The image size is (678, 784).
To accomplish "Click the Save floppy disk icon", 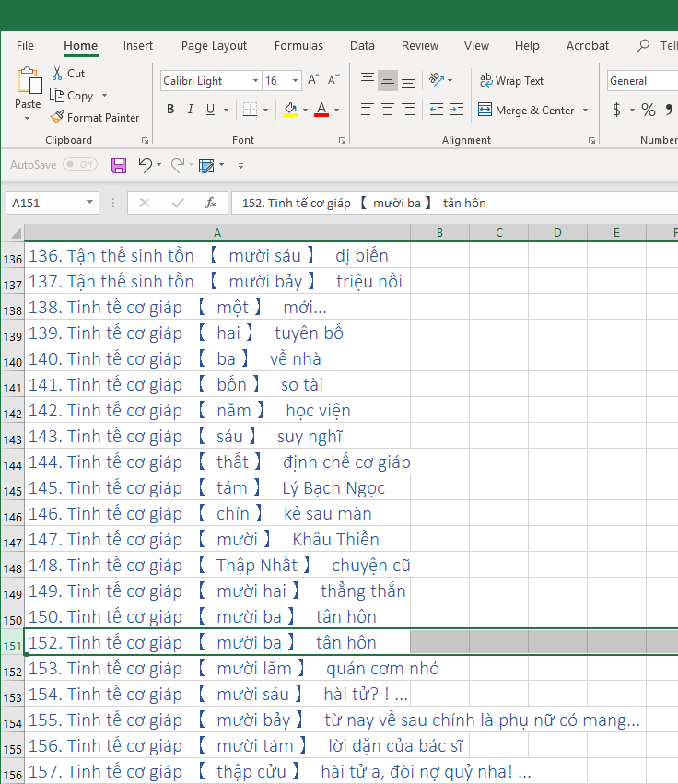I will (x=119, y=166).
